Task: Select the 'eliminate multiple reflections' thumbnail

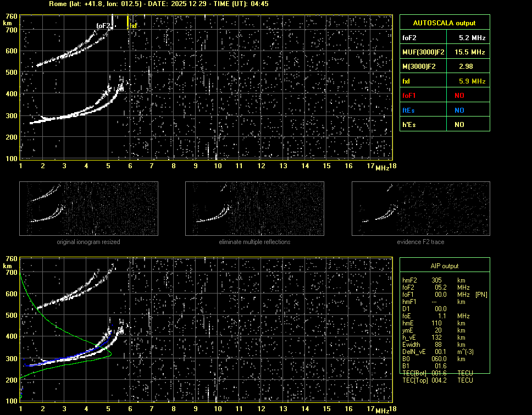Action: tap(254, 208)
